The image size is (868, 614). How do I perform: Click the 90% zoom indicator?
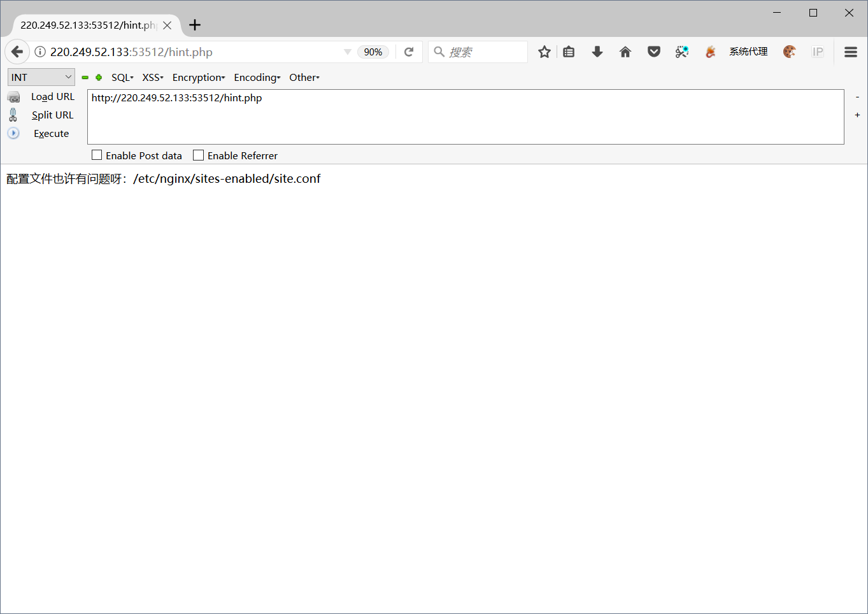[373, 52]
